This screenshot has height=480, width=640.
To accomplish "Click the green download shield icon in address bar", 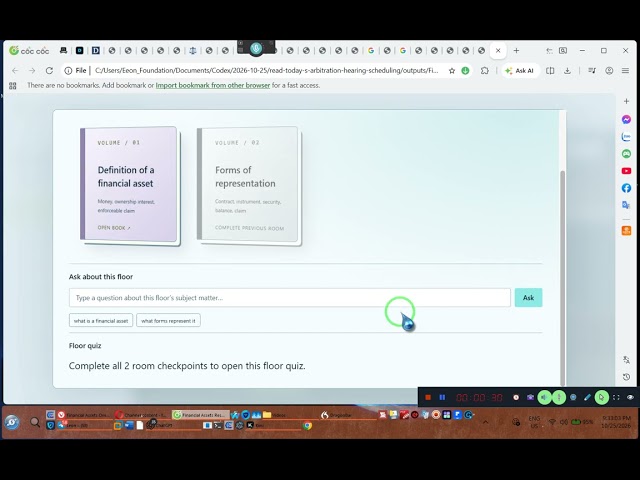I will coord(465,71).
